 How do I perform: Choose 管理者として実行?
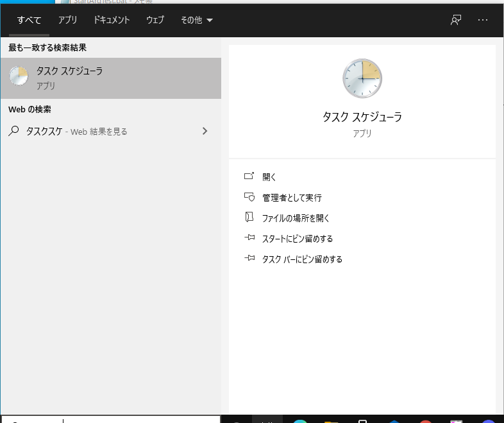[292, 198]
